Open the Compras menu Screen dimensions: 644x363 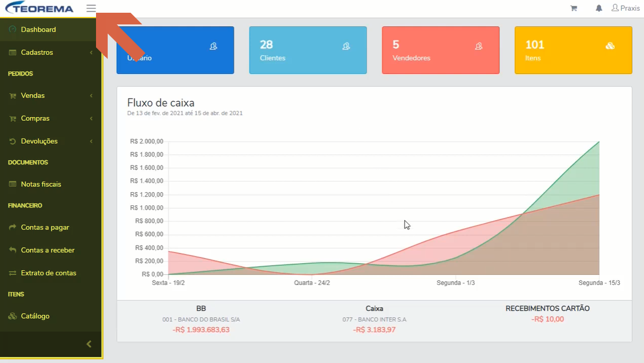51,118
